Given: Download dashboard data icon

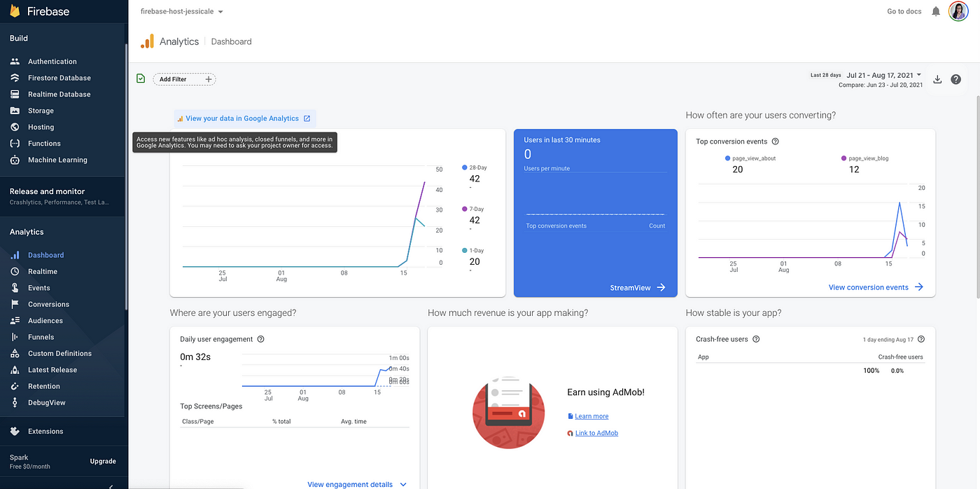Looking at the screenshot, I should (938, 79).
